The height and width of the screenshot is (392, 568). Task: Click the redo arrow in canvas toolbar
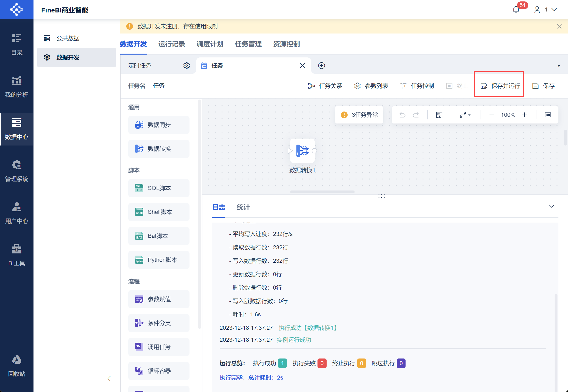tap(416, 115)
